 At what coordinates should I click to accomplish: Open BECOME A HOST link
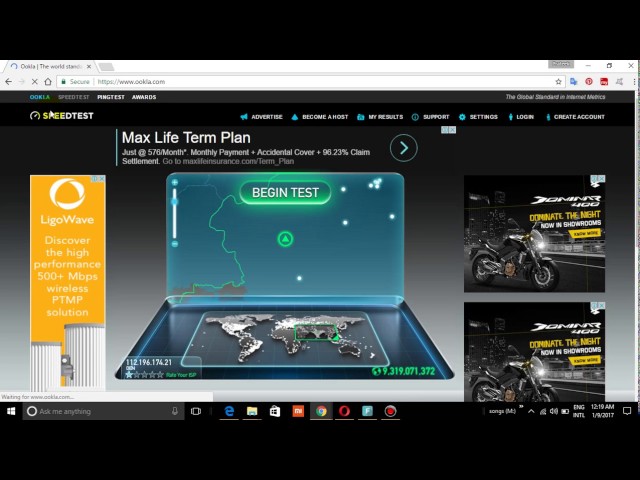tap(325, 117)
